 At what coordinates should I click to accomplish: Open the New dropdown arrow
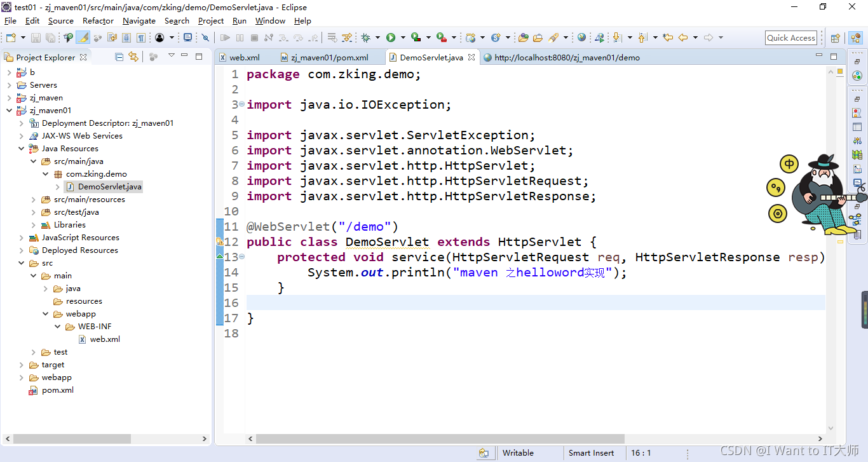point(23,38)
